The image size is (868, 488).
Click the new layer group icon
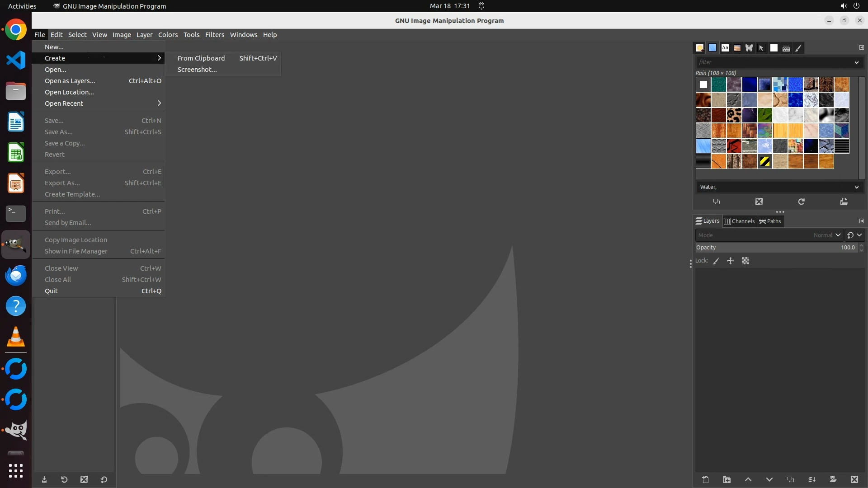pyautogui.click(x=726, y=479)
